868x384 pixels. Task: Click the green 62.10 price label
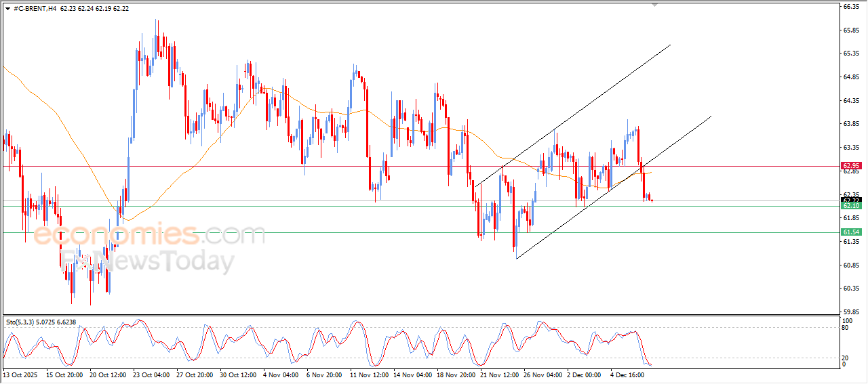[850, 206]
